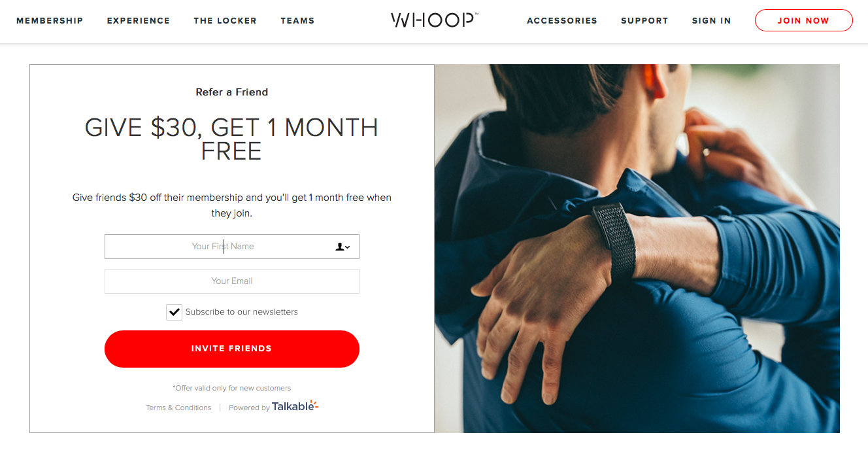Open the contacts autofill icon in name field
The height and width of the screenshot is (454, 868).
(342, 247)
